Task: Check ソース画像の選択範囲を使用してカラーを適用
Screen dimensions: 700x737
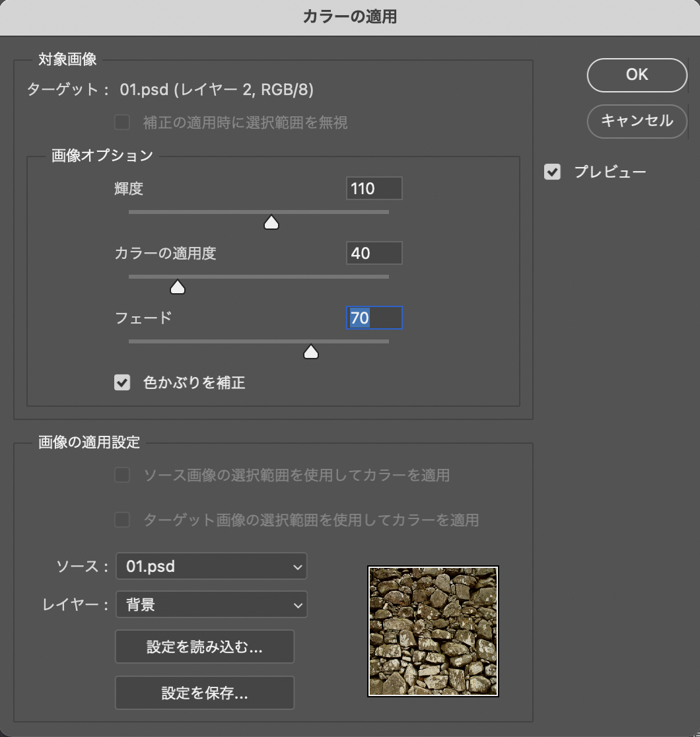Action: pyautogui.click(x=122, y=475)
